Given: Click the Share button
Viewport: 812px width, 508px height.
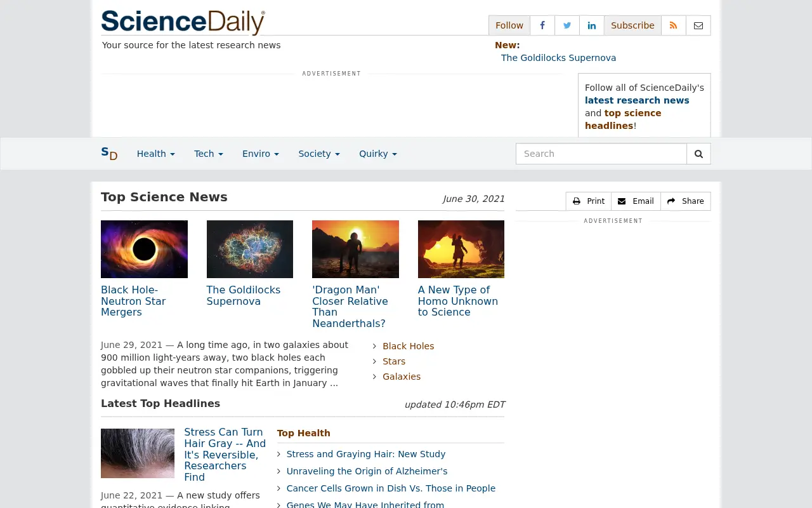Looking at the screenshot, I should pos(686,201).
